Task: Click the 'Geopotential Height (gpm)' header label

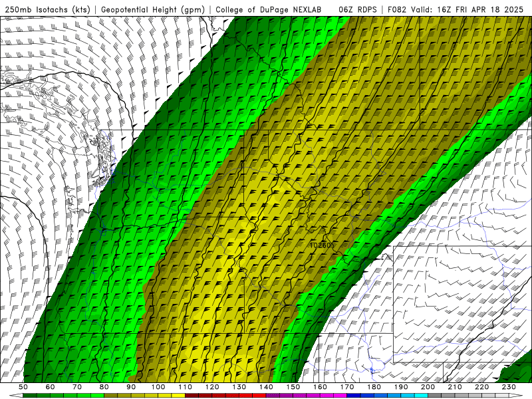Action: (x=153, y=10)
